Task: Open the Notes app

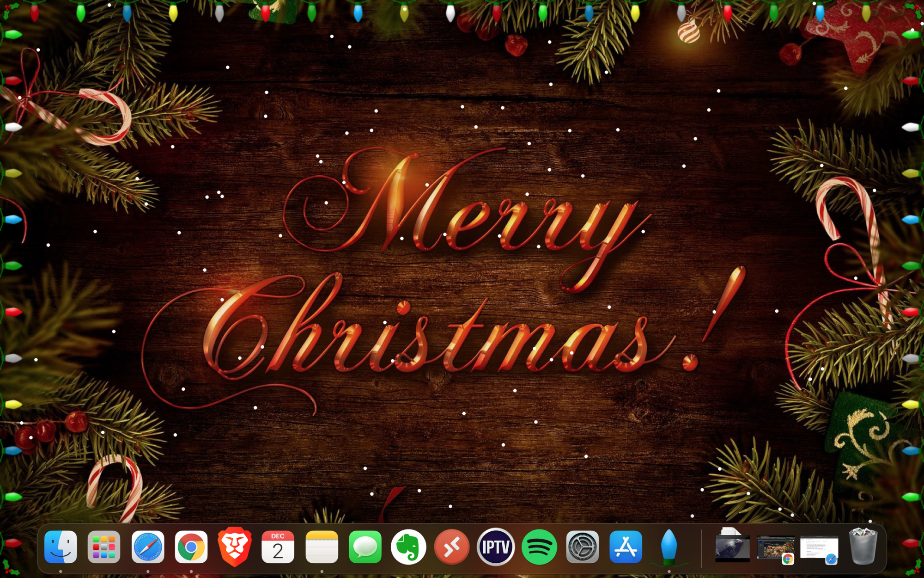Action: (x=322, y=547)
